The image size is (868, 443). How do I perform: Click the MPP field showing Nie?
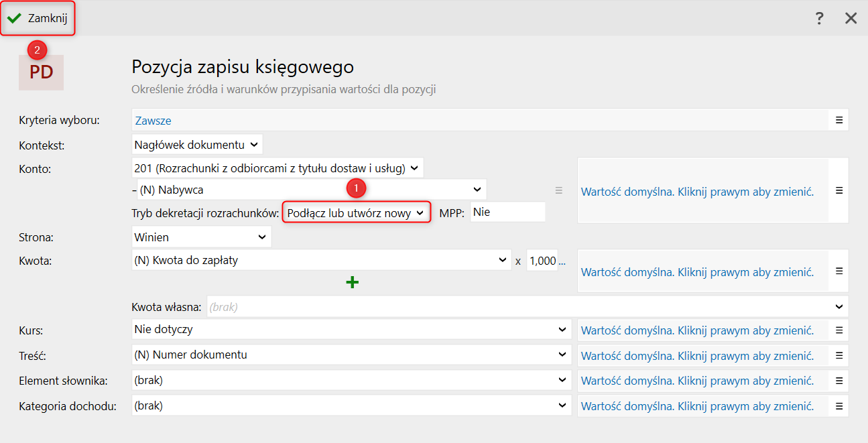507,212
